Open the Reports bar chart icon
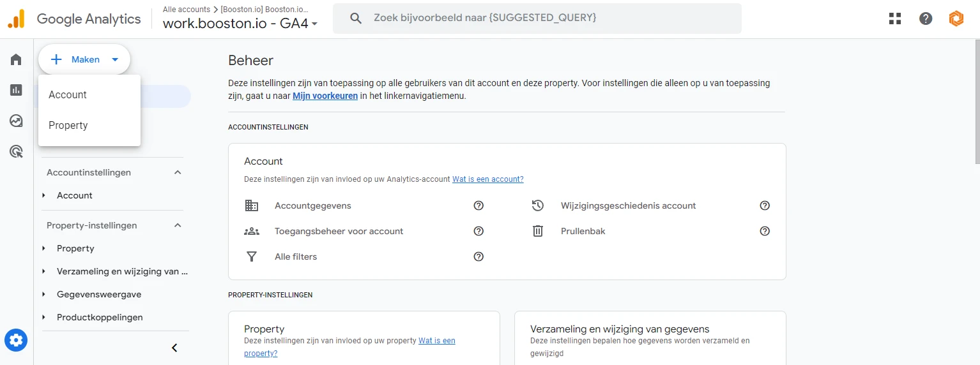The width and height of the screenshot is (980, 365). (16, 90)
